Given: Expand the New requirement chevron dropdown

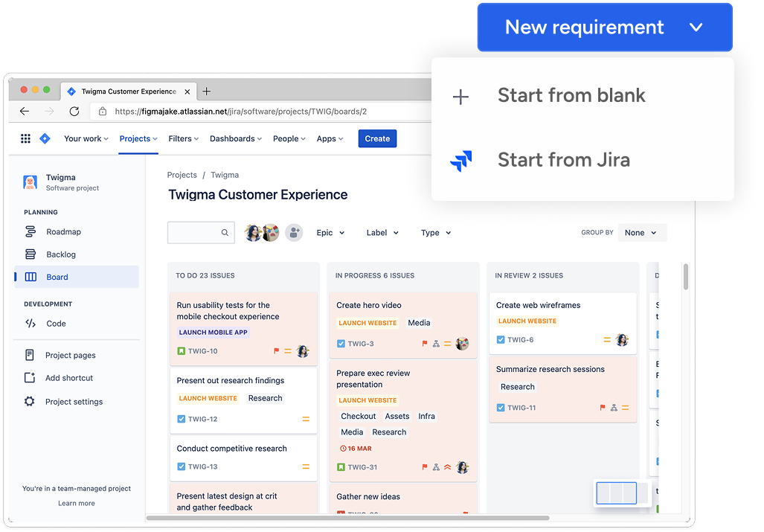Looking at the screenshot, I should point(696,27).
